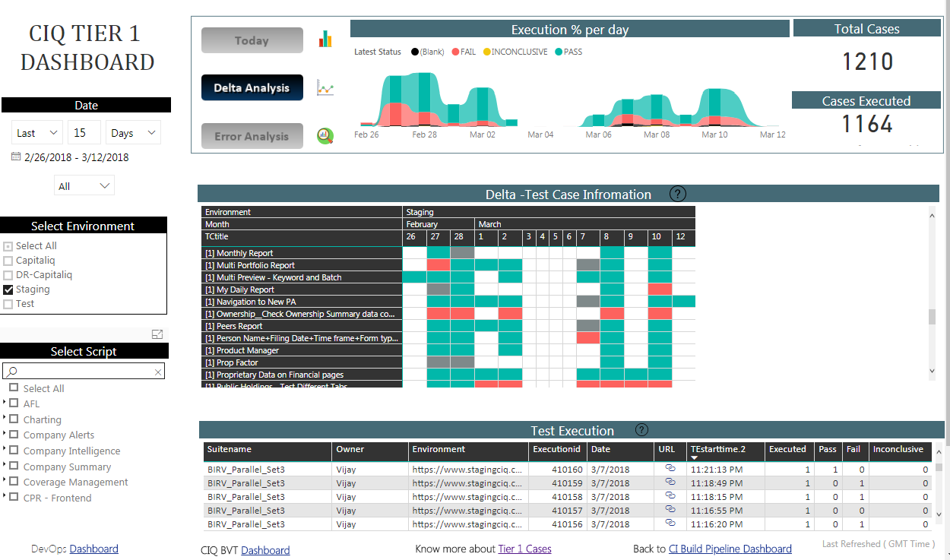The width and height of the screenshot is (950, 560).
Task: Check the Charting script checkbox
Action: 14,419
